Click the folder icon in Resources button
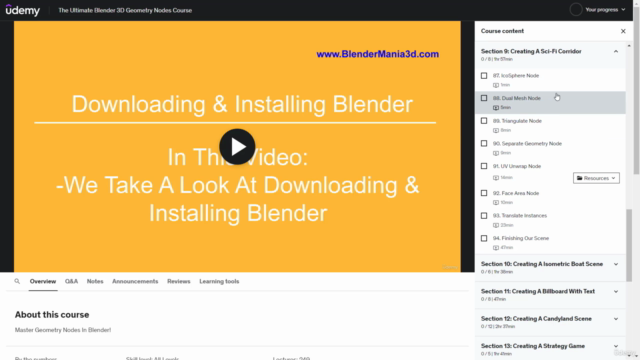640x360 pixels. [580, 178]
